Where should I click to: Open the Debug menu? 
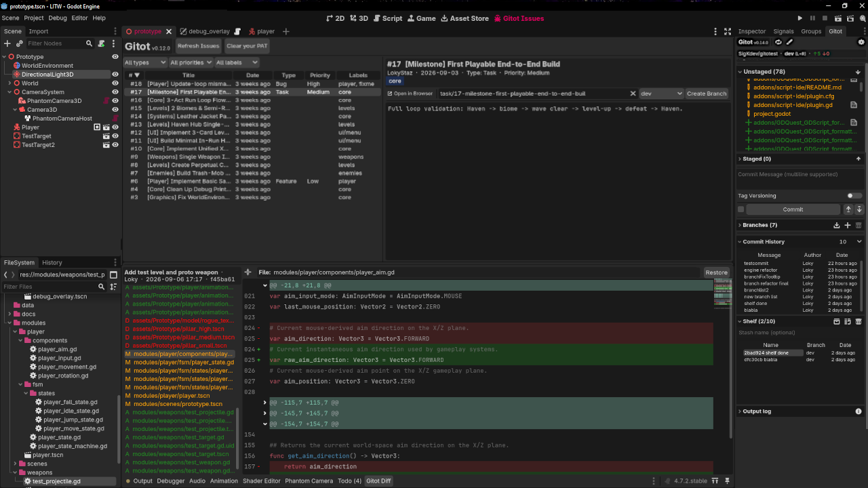(58, 18)
